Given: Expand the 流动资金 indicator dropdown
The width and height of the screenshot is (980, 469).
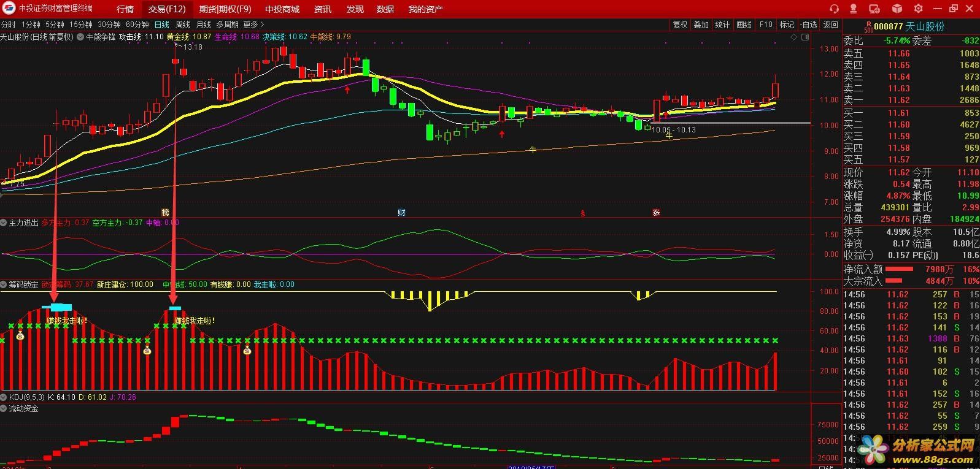Looking at the screenshot, I should click(x=4, y=408).
